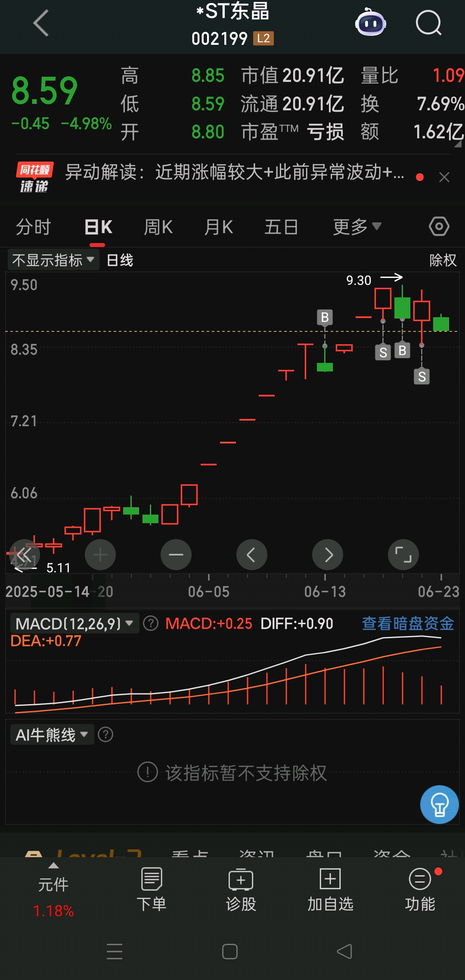465x980 pixels.
Task: Tap the L2 level badge
Action: click(263, 38)
